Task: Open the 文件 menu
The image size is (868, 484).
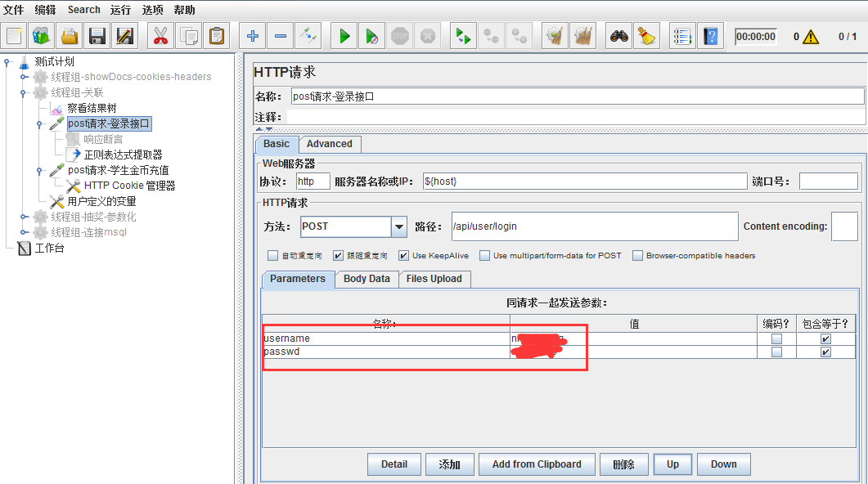Action: [14, 10]
